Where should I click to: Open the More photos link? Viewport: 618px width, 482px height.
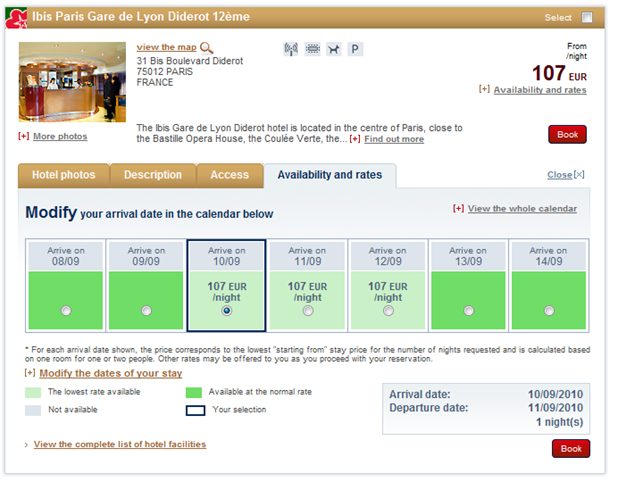tap(60, 136)
